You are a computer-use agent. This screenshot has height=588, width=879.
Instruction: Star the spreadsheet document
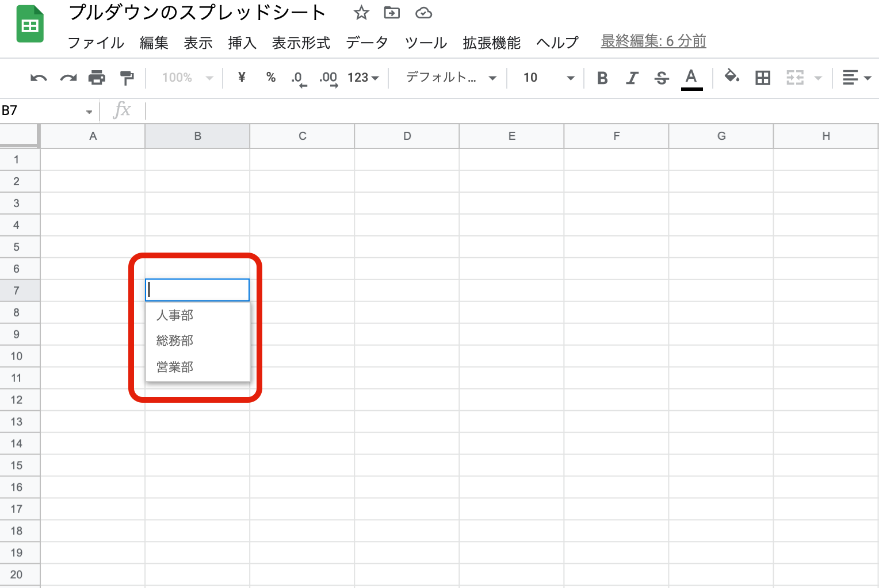coord(361,13)
